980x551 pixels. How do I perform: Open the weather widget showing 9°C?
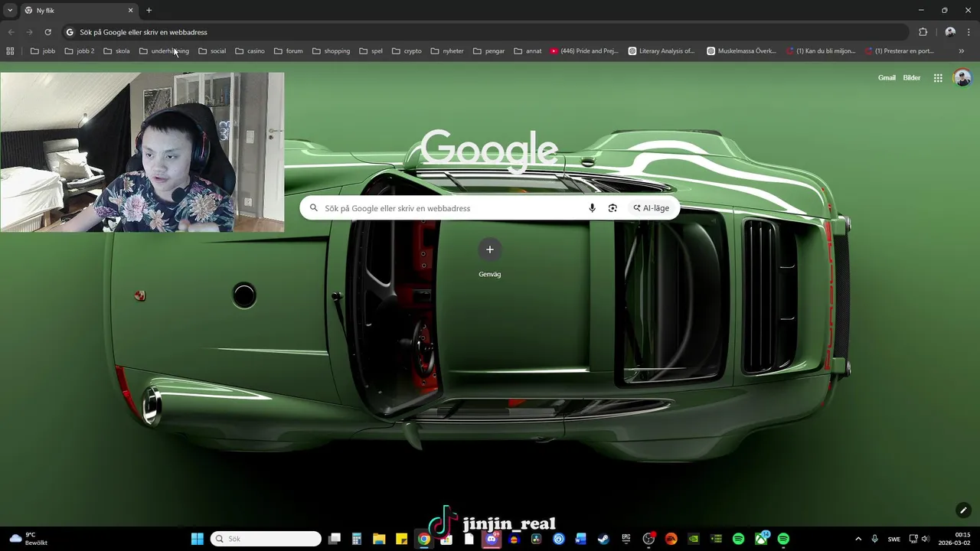coord(29,539)
